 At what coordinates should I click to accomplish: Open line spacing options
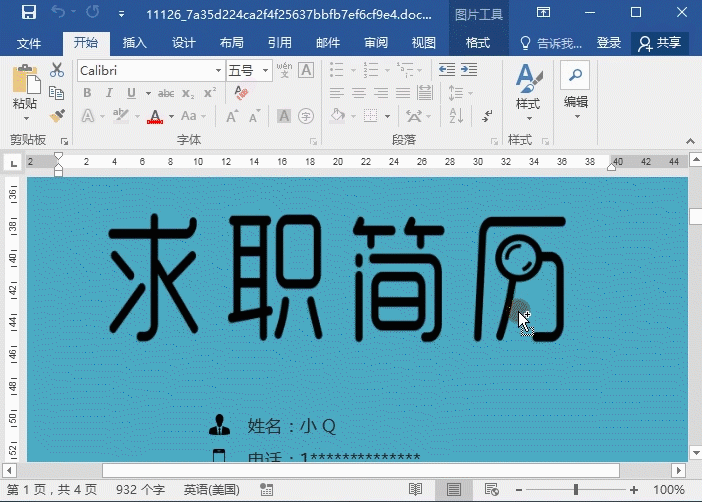456,93
